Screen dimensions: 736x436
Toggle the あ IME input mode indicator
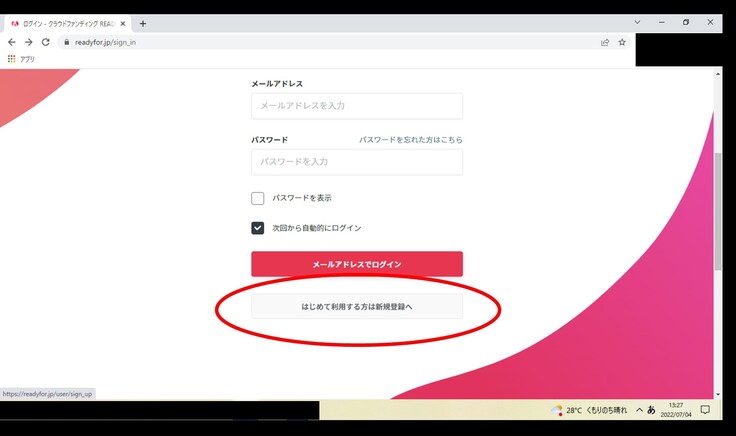(x=651, y=410)
